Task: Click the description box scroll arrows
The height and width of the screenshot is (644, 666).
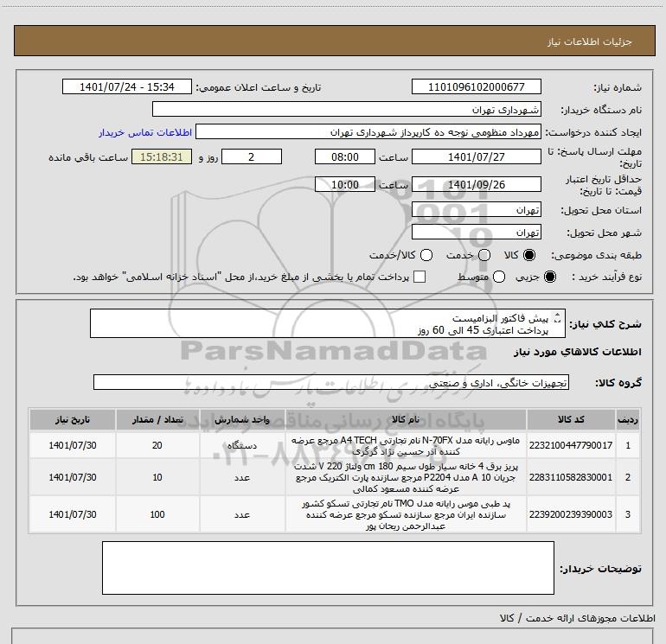Action: [x=558, y=317]
